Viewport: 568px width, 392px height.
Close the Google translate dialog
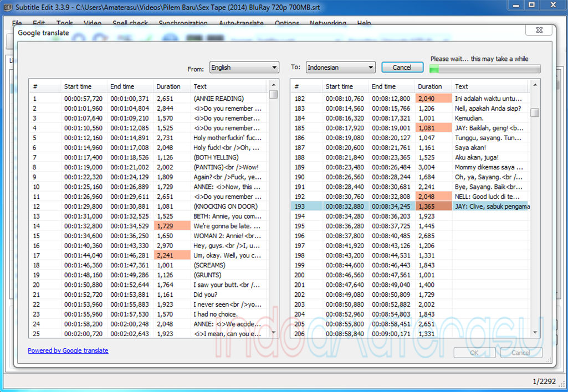pyautogui.click(x=539, y=30)
